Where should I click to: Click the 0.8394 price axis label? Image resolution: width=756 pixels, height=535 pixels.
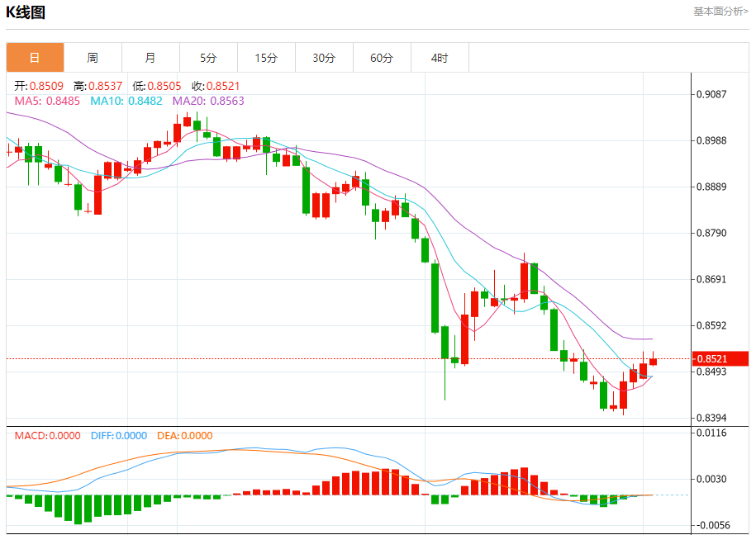(x=711, y=418)
